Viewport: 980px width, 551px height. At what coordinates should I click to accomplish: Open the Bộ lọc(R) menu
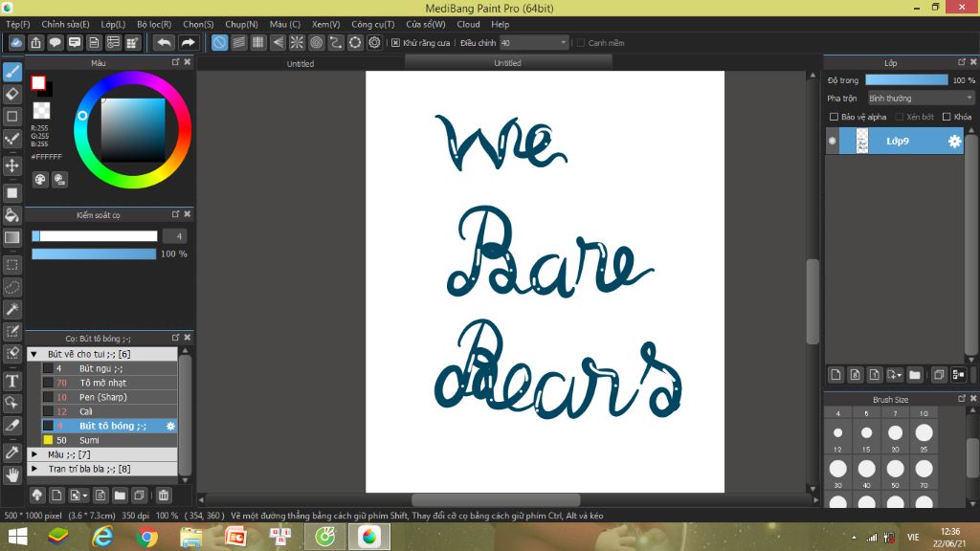pyautogui.click(x=154, y=24)
